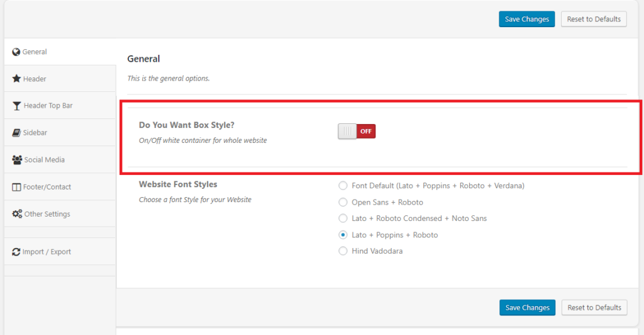The image size is (644, 335).
Task: Select the Lato + Poppins + Roboto radio
Action: (x=343, y=235)
